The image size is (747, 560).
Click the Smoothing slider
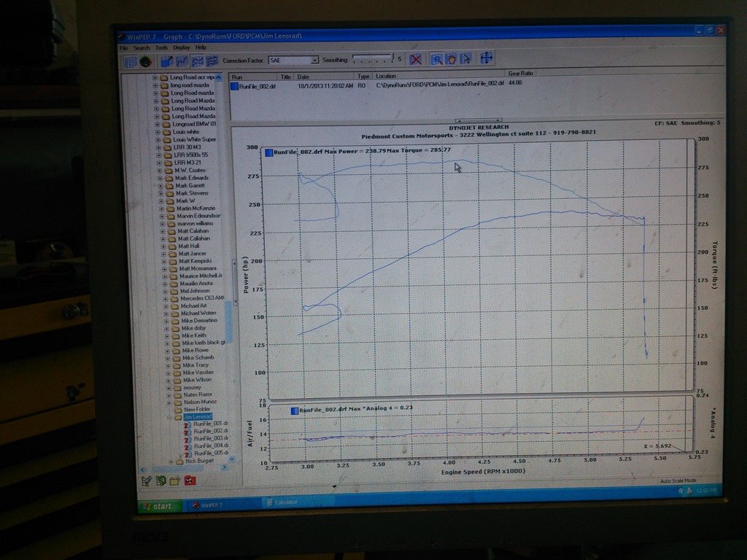pos(372,59)
